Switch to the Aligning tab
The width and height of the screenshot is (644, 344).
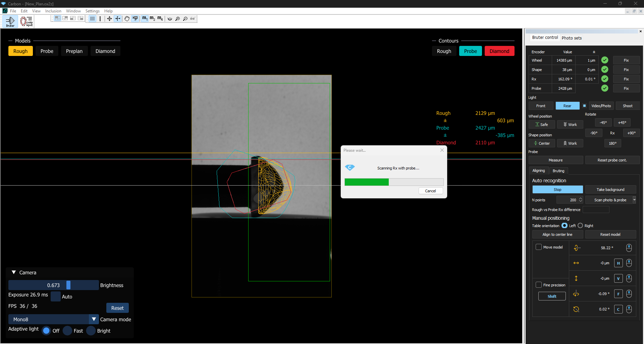[539, 171]
